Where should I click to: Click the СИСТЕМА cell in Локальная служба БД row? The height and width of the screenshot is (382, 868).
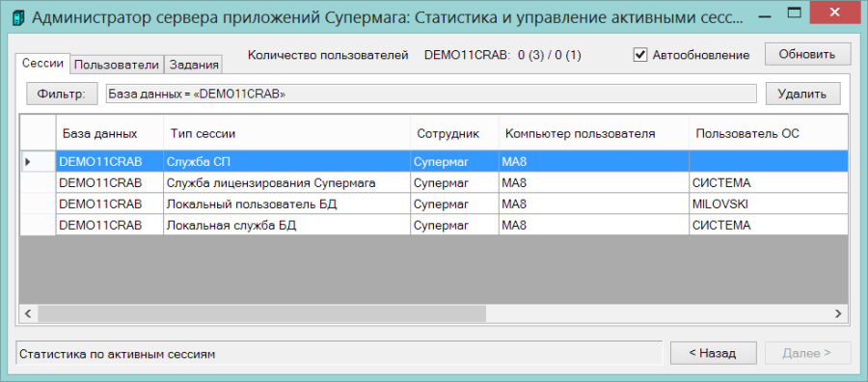[x=769, y=225]
